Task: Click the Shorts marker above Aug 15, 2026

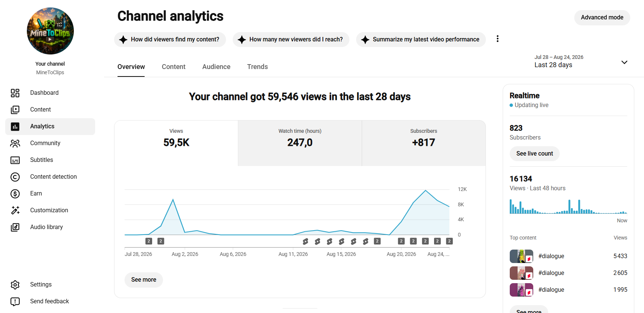Action: pos(342,241)
